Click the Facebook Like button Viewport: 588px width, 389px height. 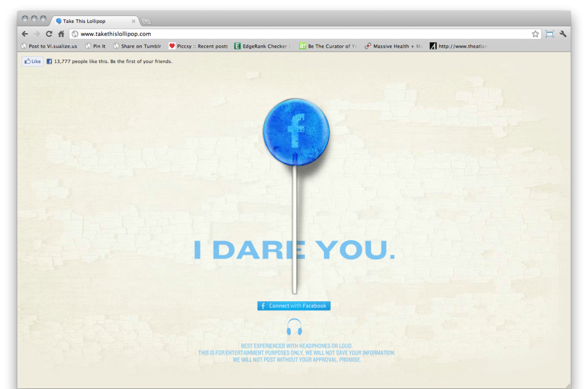[x=33, y=61]
